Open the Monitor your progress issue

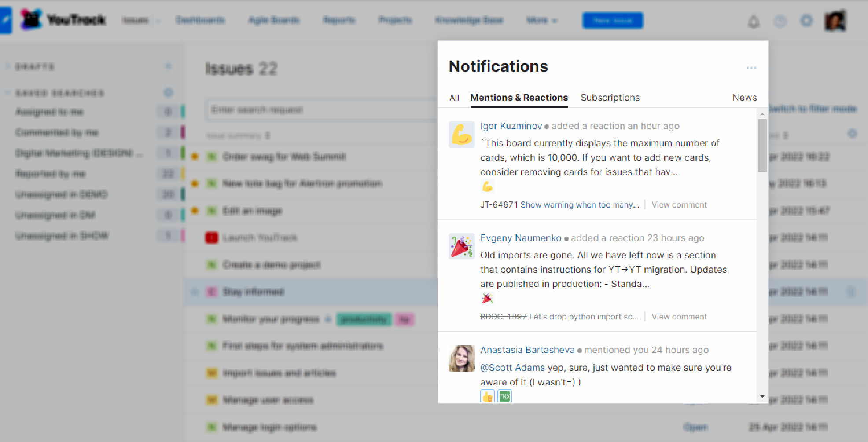point(271,319)
